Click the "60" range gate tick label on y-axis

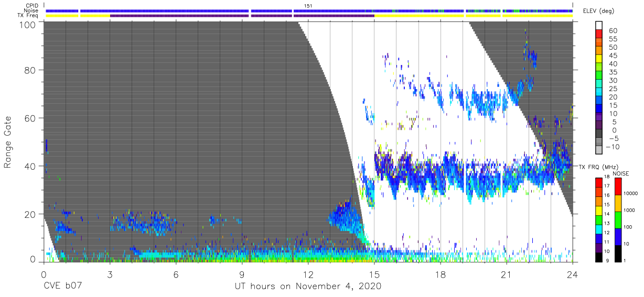click(x=30, y=118)
